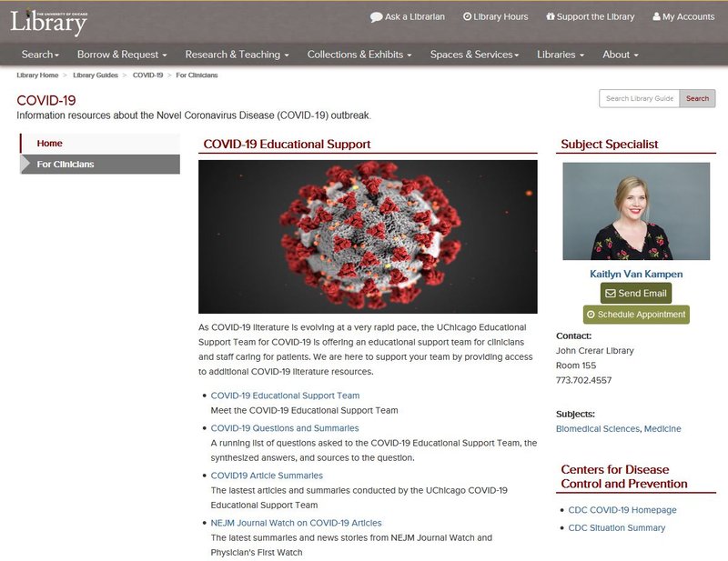Click the COVID-19 Educational Support heading

(287, 145)
